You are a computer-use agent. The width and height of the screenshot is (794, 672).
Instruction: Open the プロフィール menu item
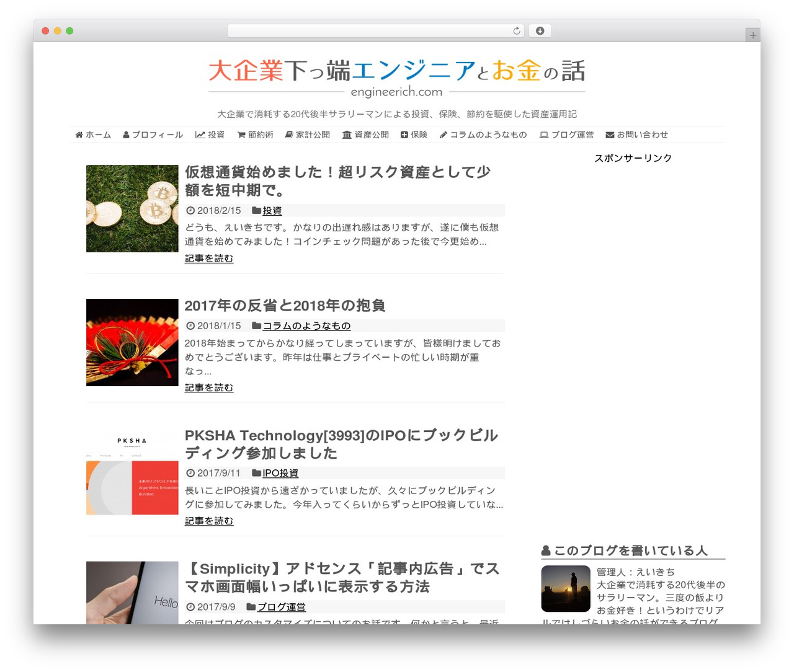pos(153,135)
